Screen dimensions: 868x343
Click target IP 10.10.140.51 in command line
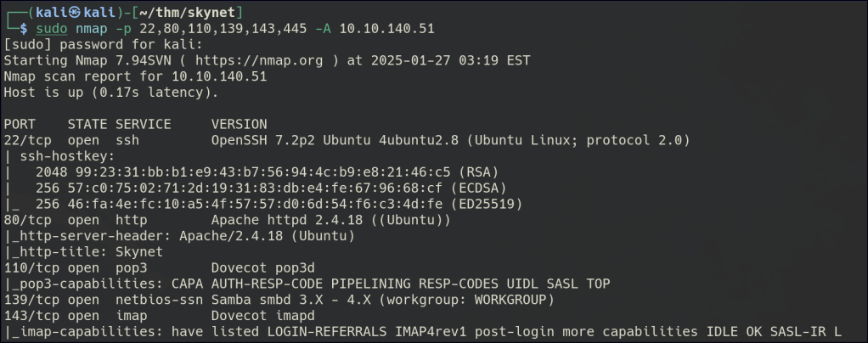tap(386, 28)
